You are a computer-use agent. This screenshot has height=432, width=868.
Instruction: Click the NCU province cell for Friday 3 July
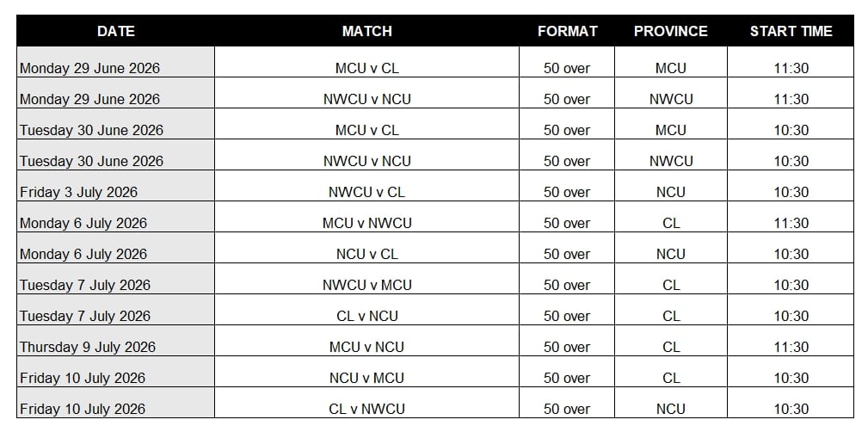click(x=670, y=192)
